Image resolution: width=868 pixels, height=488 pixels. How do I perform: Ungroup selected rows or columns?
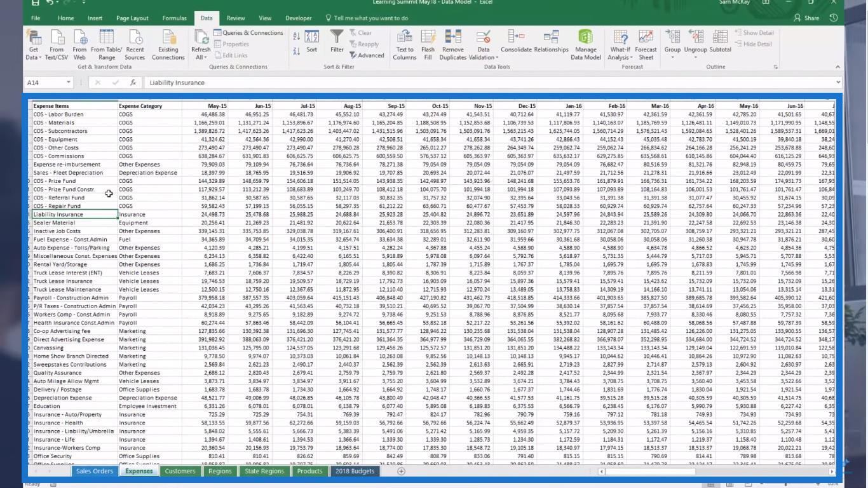696,41
